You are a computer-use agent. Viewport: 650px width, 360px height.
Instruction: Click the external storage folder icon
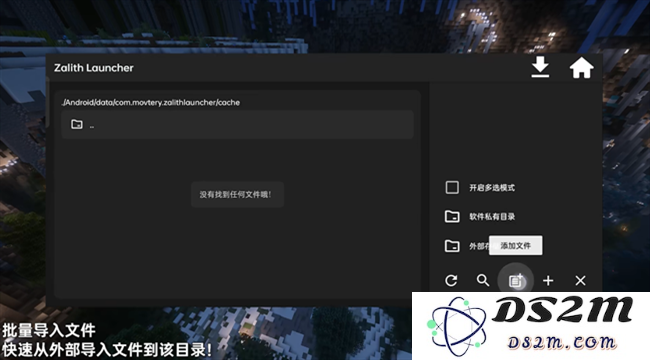tap(452, 246)
